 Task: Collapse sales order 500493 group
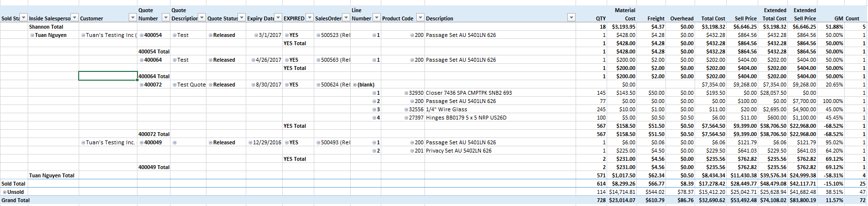pos(318,143)
